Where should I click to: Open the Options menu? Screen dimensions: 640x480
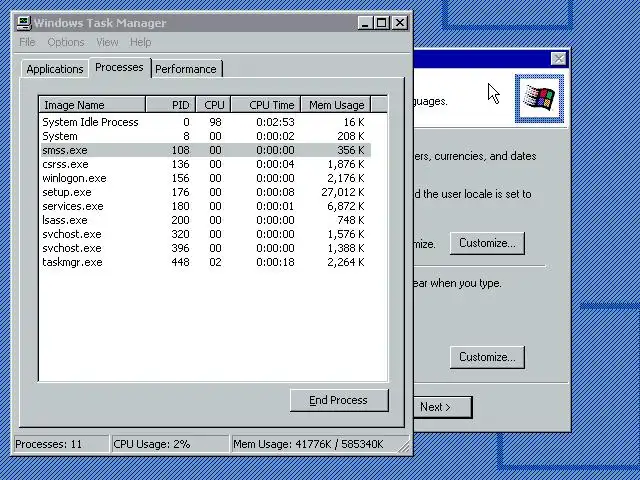click(66, 42)
